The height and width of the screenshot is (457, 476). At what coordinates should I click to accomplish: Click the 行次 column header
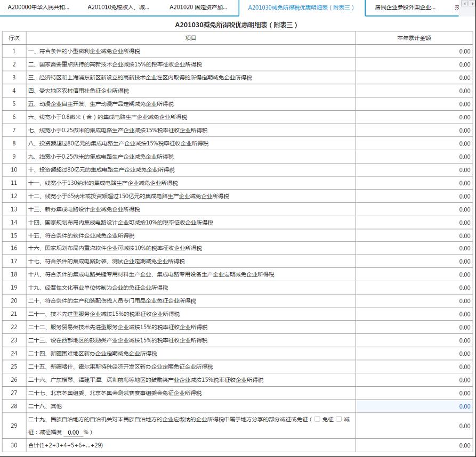click(13, 38)
